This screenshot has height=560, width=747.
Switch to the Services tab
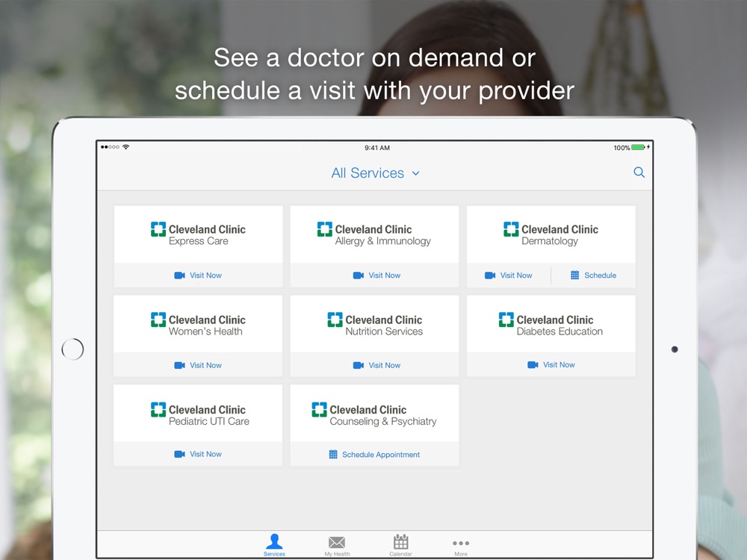(274, 545)
